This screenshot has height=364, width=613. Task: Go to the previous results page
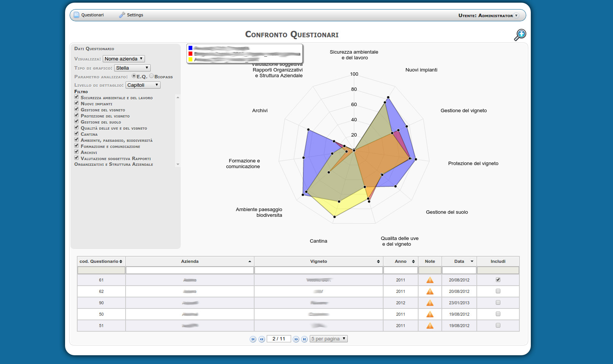(x=261, y=339)
